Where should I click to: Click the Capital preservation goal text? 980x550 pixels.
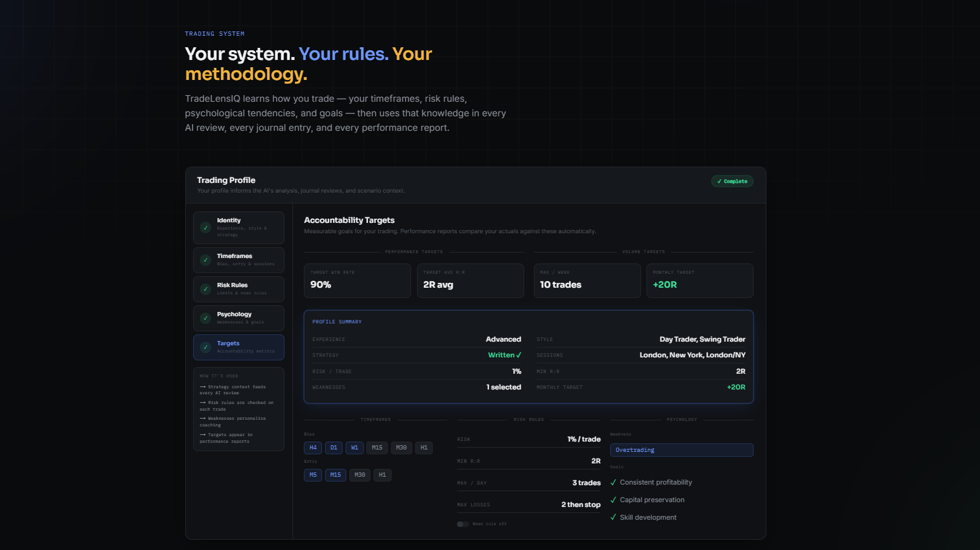click(x=653, y=500)
